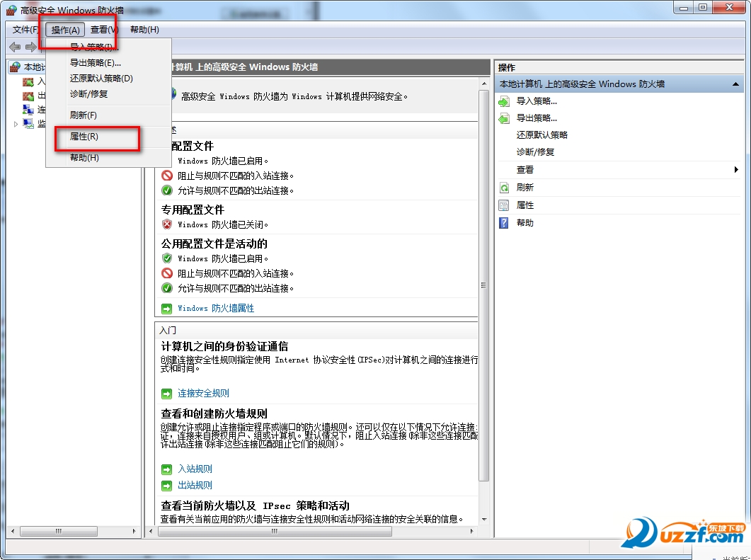Click the green arrow icon beside Windows 防火墙属性
Viewport: 751px width, 560px height.
[x=166, y=309]
